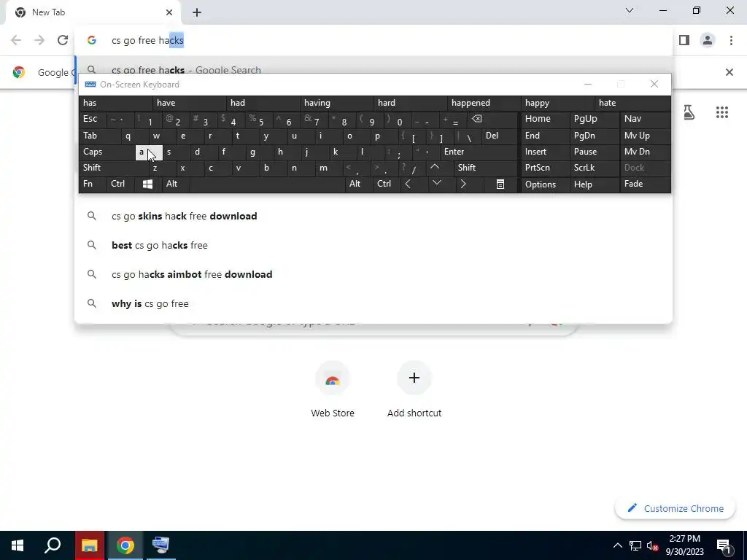This screenshot has width=747, height=560.
Task: Toggle the ScrLk key on On-Screen Keyboard
Action: point(594,168)
